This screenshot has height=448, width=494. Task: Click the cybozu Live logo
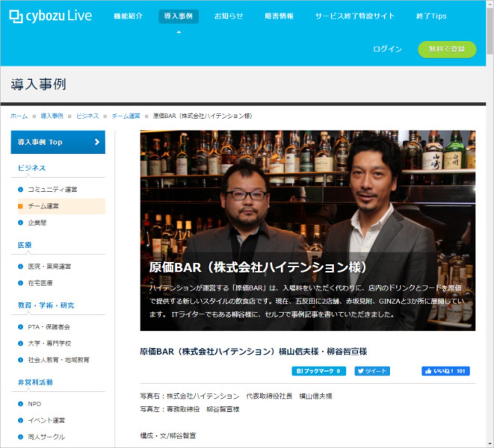tap(51, 16)
